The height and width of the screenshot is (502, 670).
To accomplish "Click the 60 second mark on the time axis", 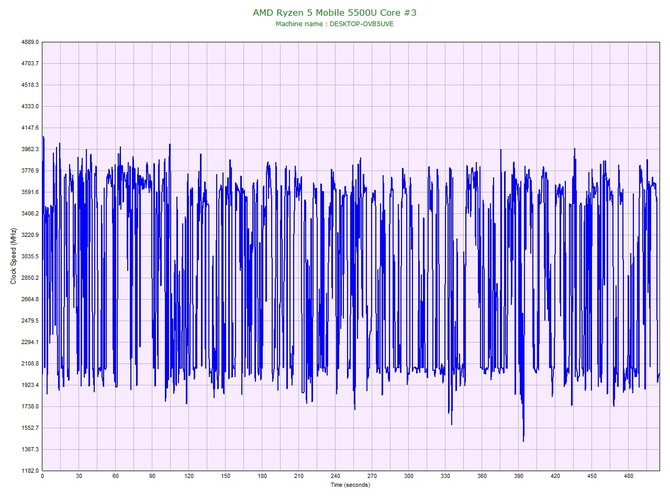I will [x=115, y=477].
